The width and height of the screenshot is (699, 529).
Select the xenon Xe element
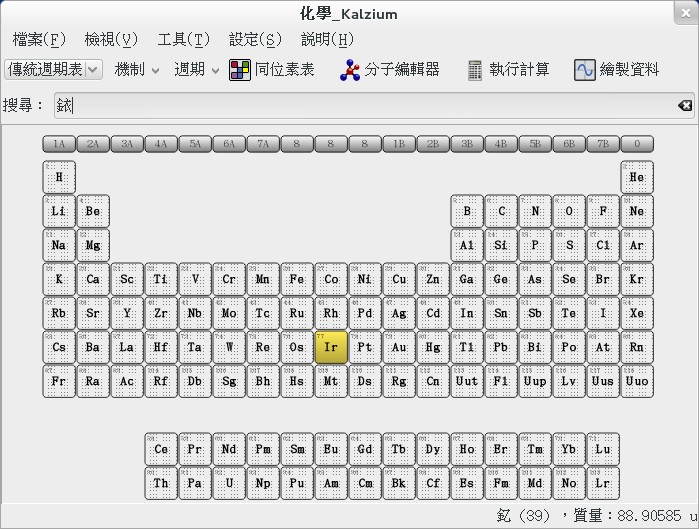pyautogui.click(x=637, y=313)
